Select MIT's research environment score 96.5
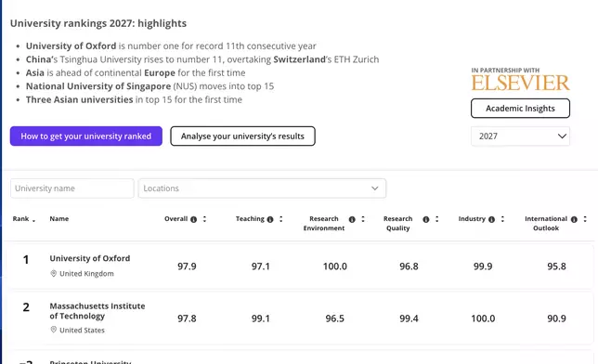Screen dimensions: 598x364 tap(335, 318)
